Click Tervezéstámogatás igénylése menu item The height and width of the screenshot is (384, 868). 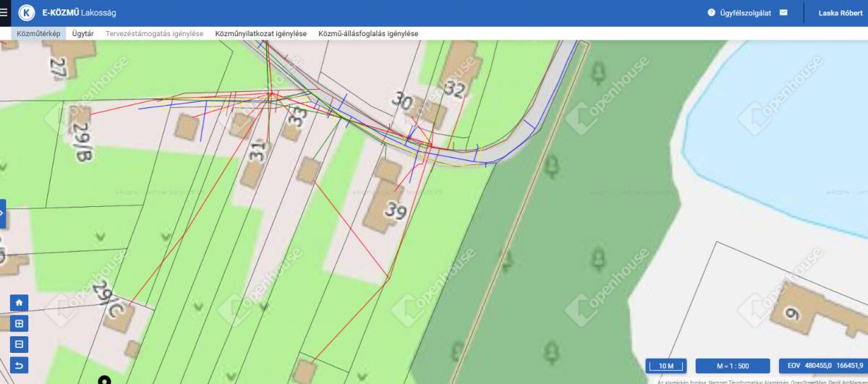(x=154, y=33)
